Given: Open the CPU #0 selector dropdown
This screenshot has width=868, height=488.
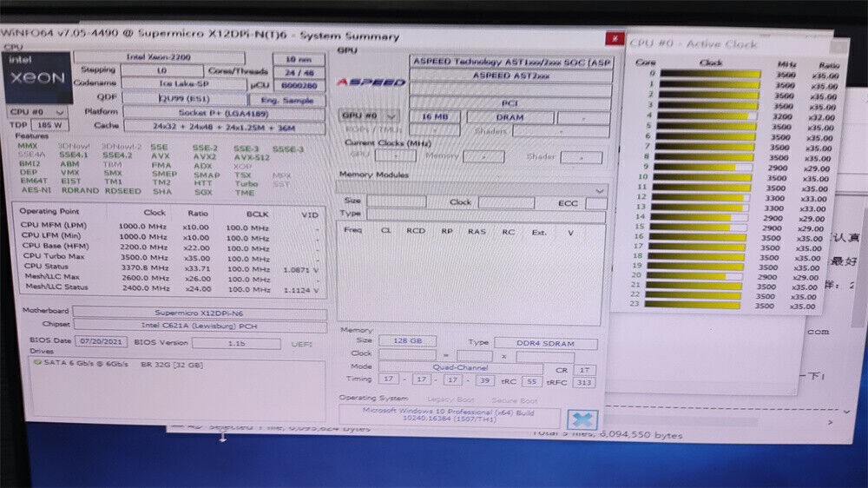Looking at the screenshot, I should [x=36, y=112].
